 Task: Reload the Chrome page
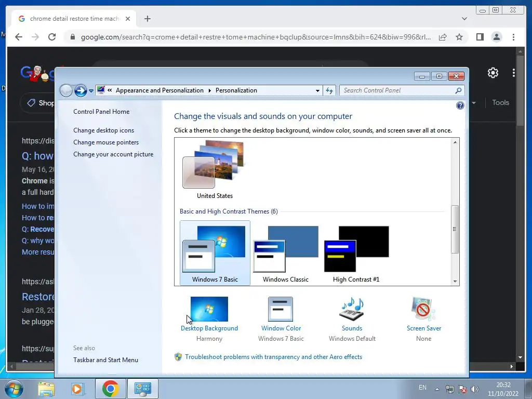pos(52,37)
